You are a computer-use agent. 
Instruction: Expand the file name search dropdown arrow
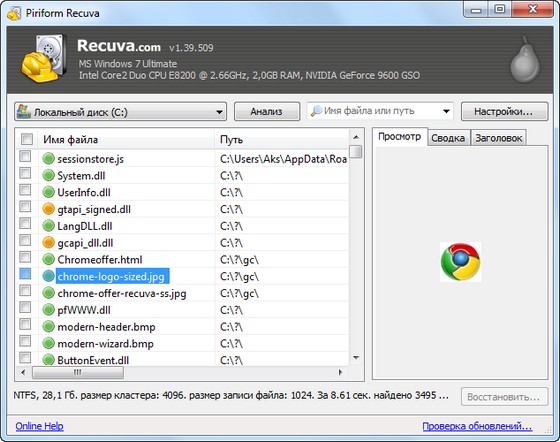coord(446,111)
